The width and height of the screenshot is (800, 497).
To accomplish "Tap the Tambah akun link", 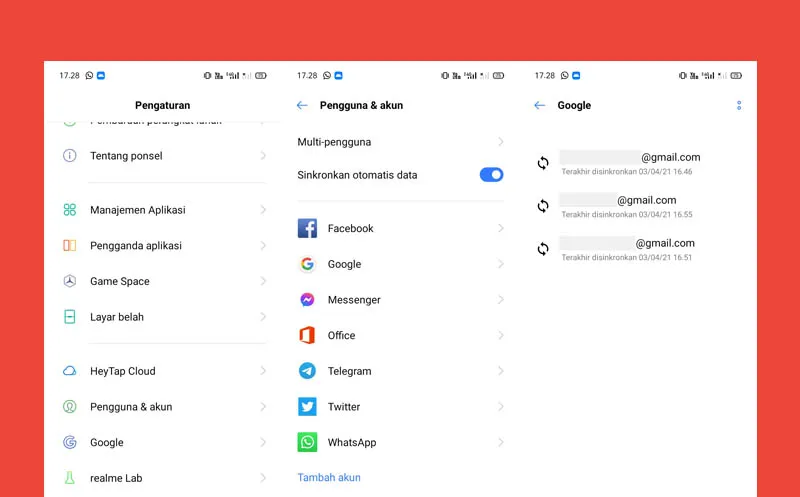I will (329, 478).
